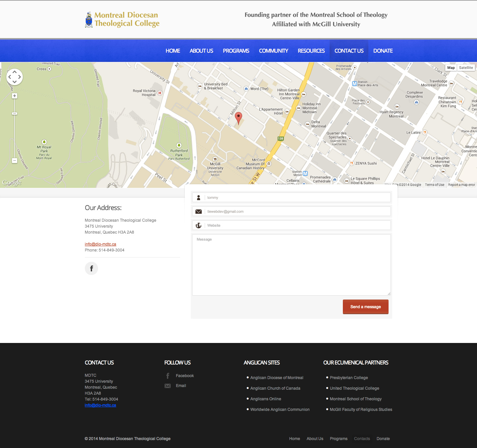Open McGill Faculty of Religious Studies link
The height and width of the screenshot is (448, 477).
361,410
